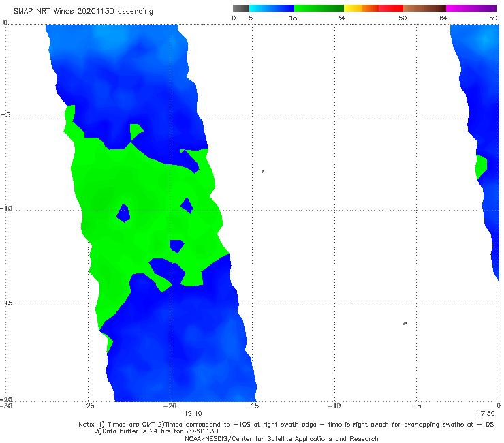The width and height of the screenshot is (504, 443).
Task: Click the note "3)Data buffer is 24 hrs for 20201130"
Action: (x=157, y=431)
